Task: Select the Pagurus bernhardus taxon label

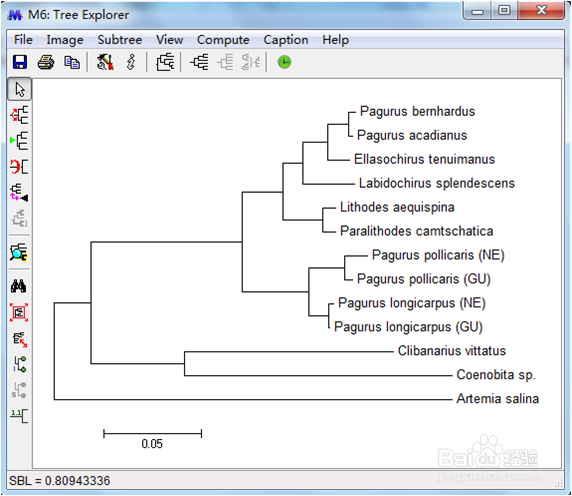Action: [418, 111]
